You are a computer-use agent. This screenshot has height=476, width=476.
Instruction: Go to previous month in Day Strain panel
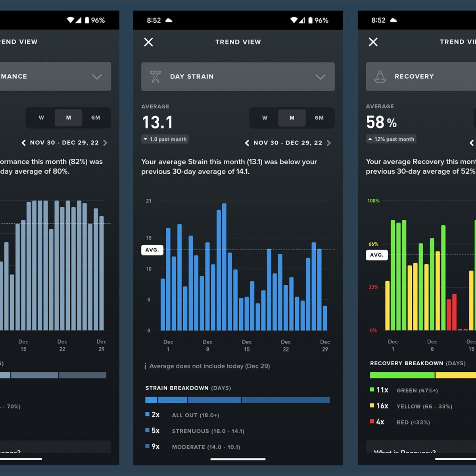click(x=247, y=143)
